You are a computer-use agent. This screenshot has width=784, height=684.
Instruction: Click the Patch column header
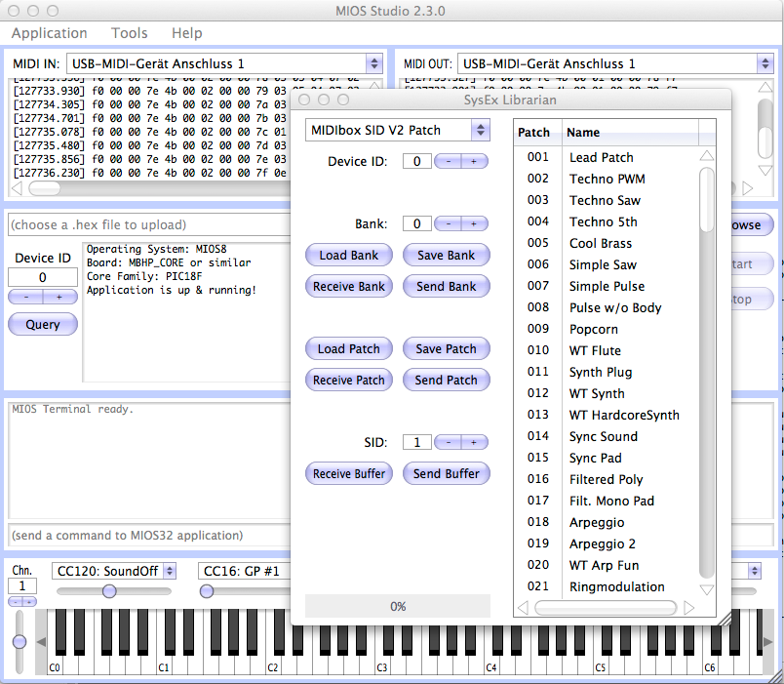click(538, 133)
